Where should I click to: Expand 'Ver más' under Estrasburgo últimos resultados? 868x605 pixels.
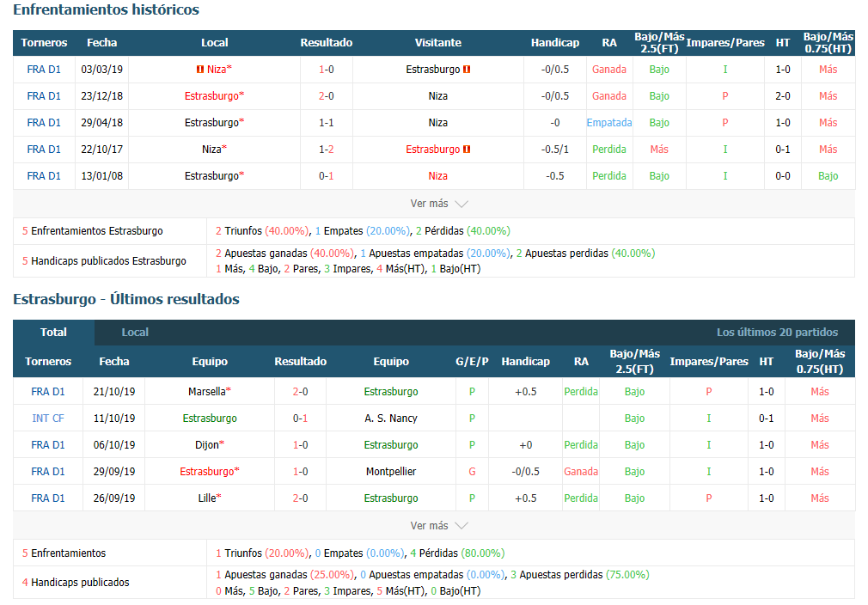438,526
